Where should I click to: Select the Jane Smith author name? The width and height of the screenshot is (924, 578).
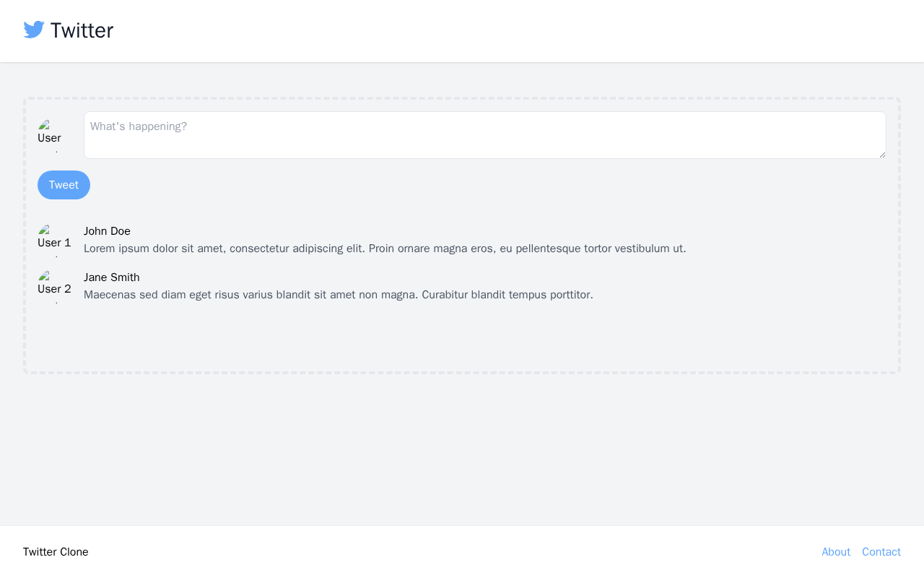tap(112, 277)
